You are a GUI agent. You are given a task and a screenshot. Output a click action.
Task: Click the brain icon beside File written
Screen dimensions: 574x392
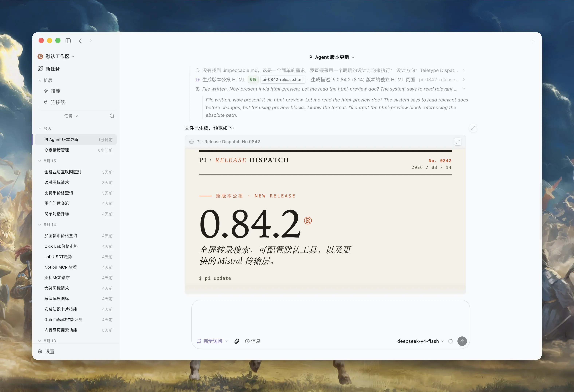point(198,89)
